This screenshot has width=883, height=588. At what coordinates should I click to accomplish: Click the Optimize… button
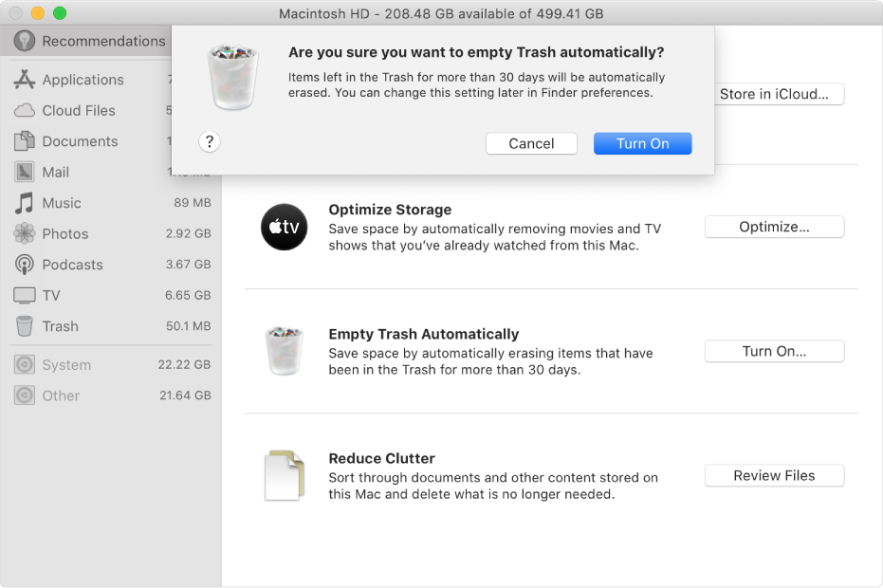[774, 227]
